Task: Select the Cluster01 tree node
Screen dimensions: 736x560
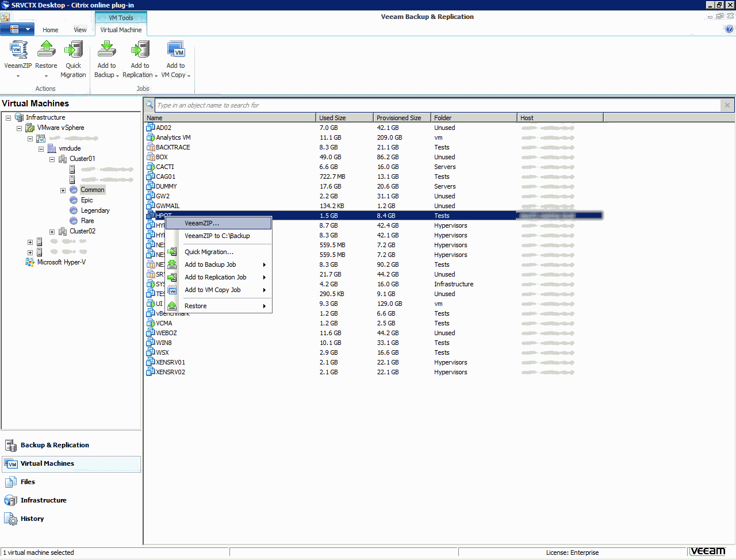Action: (82, 159)
